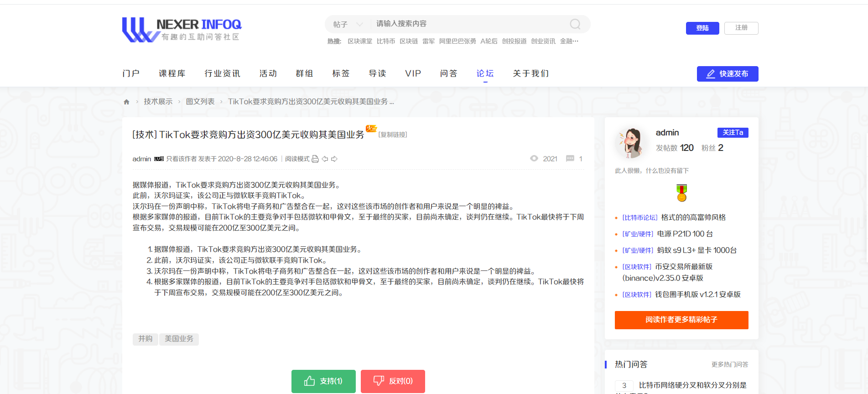Open the 门户 nav item
This screenshot has height=394, width=868.
click(131, 73)
